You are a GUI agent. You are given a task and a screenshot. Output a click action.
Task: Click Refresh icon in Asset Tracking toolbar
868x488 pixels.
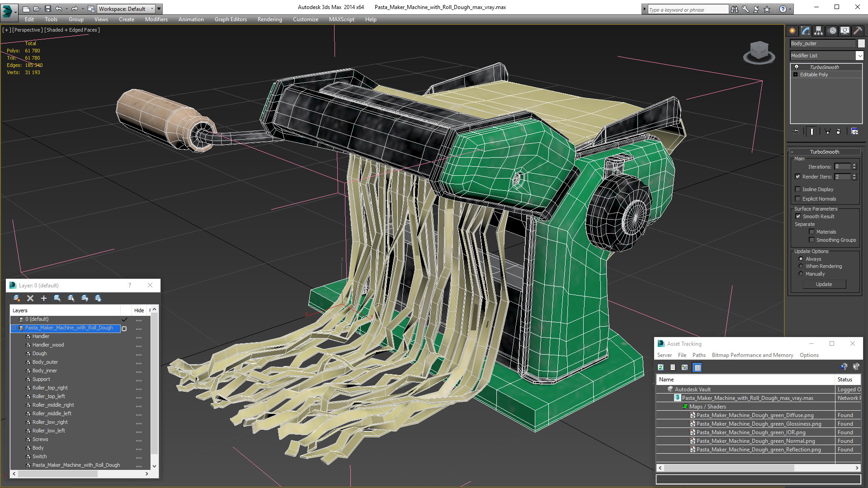[x=660, y=367]
